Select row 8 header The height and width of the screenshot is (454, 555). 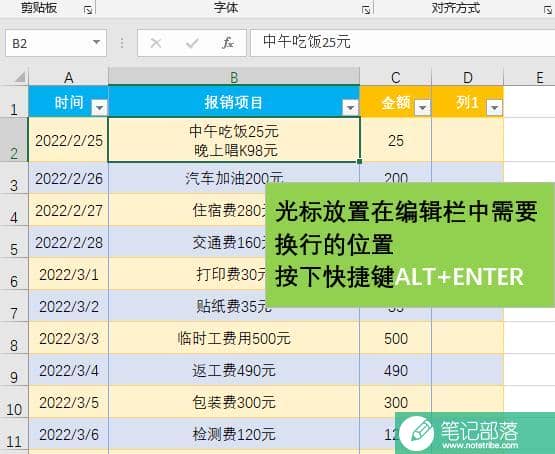(x=14, y=338)
